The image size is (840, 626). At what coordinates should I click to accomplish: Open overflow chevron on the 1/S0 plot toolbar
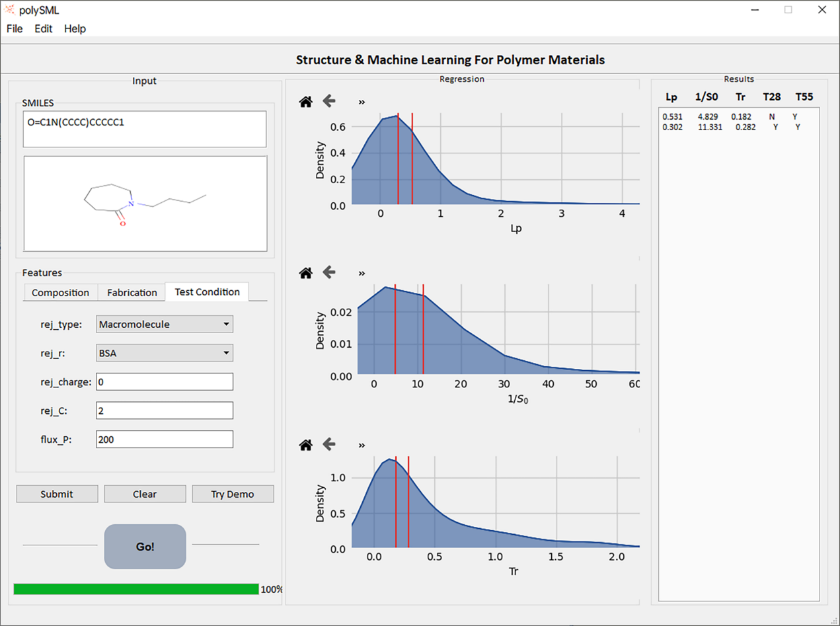(x=362, y=273)
